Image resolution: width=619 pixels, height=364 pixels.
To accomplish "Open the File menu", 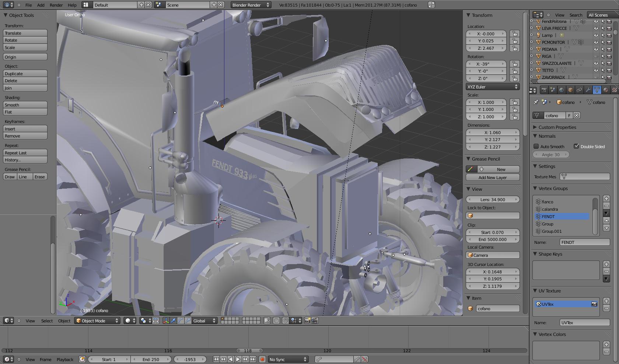I will pyautogui.click(x=28, y=5).
